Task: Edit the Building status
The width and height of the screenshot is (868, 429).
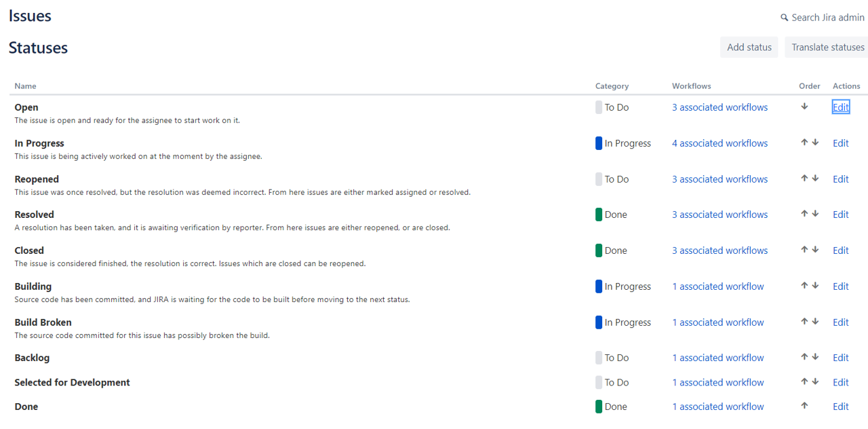Action: 840,286
